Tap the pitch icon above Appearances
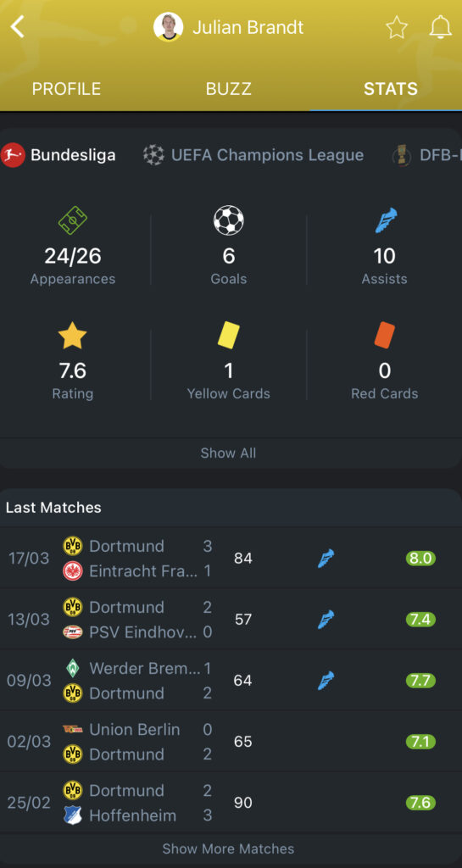462x868 pixels. tap(73, 221)
